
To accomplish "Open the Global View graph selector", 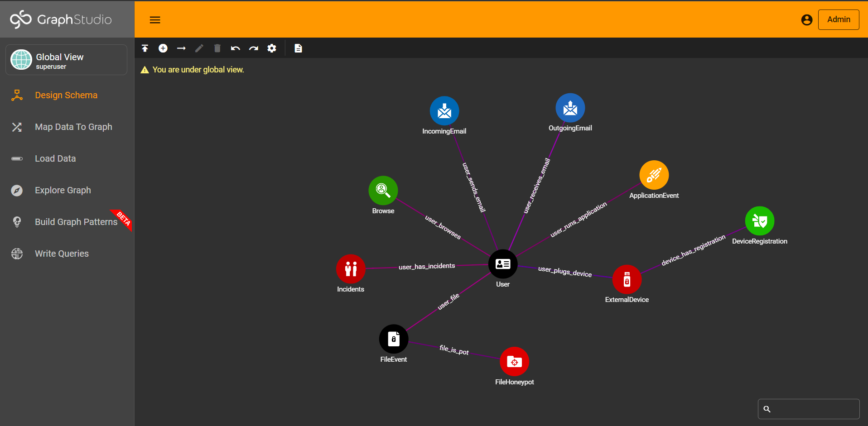I will point(67,60).
